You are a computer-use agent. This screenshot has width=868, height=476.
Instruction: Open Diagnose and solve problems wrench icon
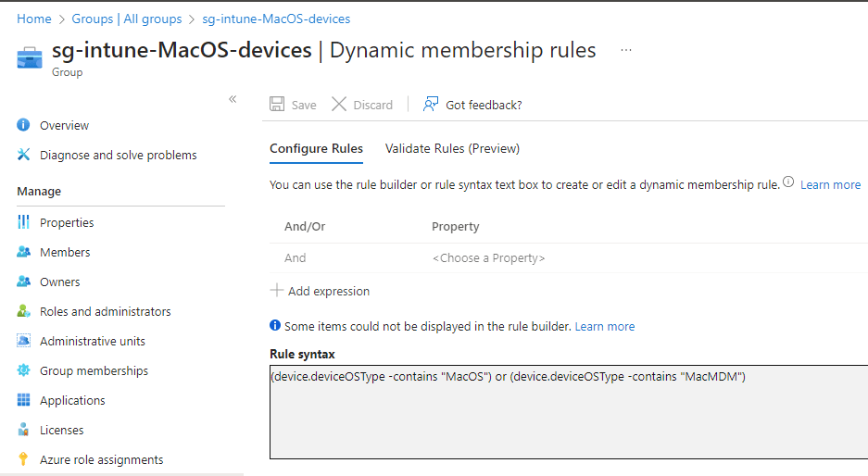(x=23, y=155)
